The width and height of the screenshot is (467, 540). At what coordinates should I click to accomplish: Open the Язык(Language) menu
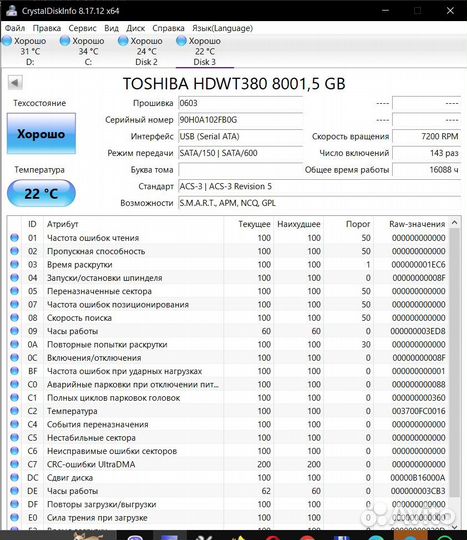222,28
